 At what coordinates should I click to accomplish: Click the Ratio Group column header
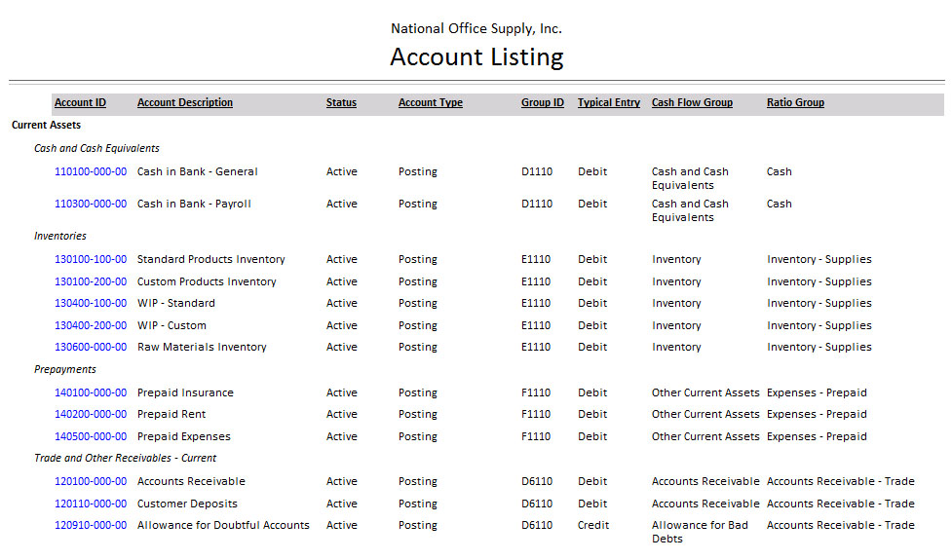[795, 102]
